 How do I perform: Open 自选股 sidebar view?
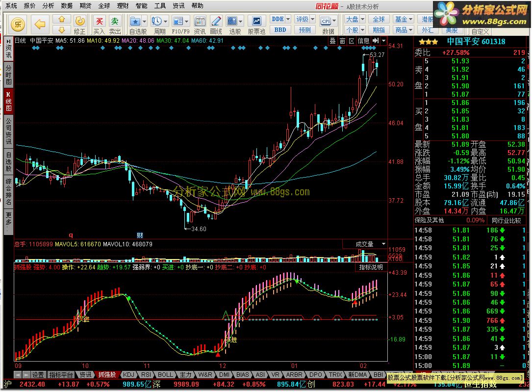coord(8,161)
